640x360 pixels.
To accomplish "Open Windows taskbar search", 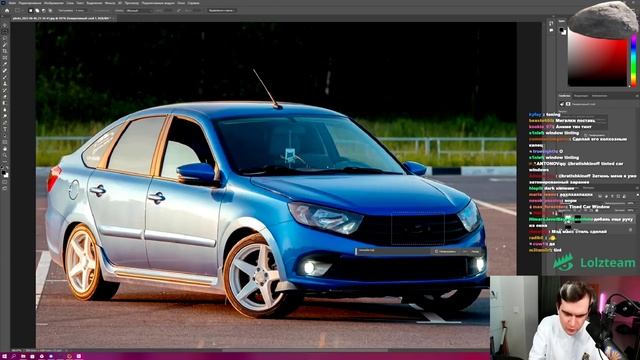I will (x=13, y=356).
